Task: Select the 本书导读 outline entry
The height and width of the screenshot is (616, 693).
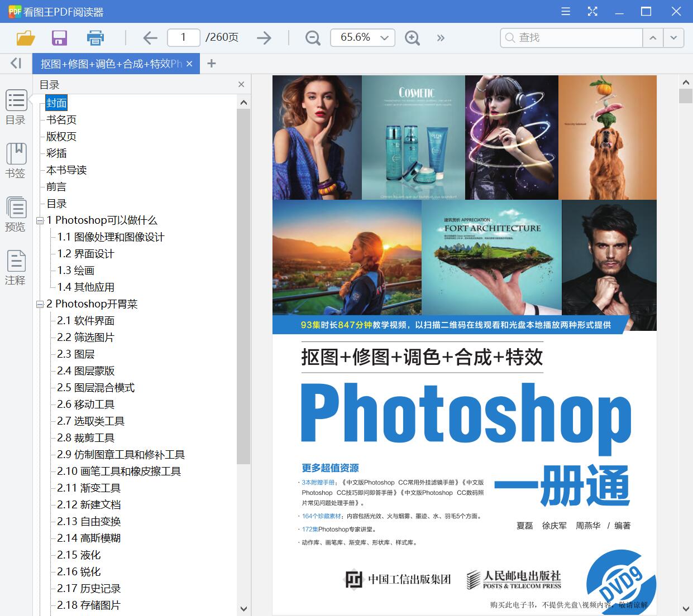Action: [x=66, y=170]
